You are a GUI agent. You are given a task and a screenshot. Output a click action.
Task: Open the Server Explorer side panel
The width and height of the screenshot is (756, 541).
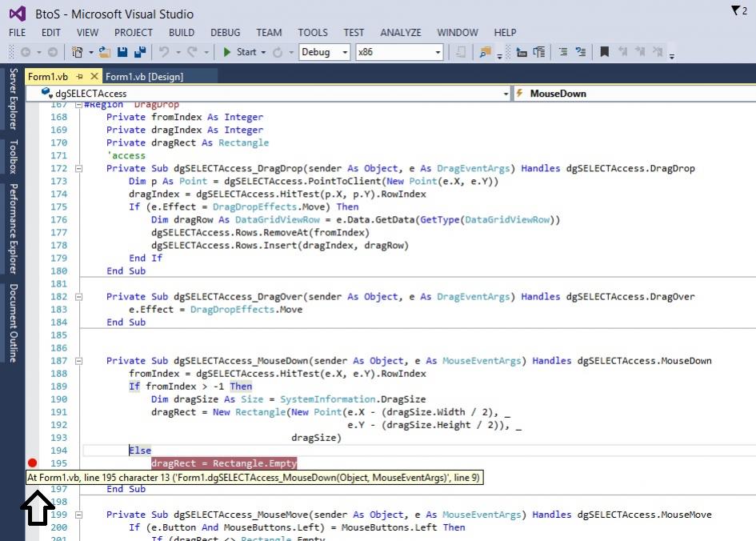(13, 99)
